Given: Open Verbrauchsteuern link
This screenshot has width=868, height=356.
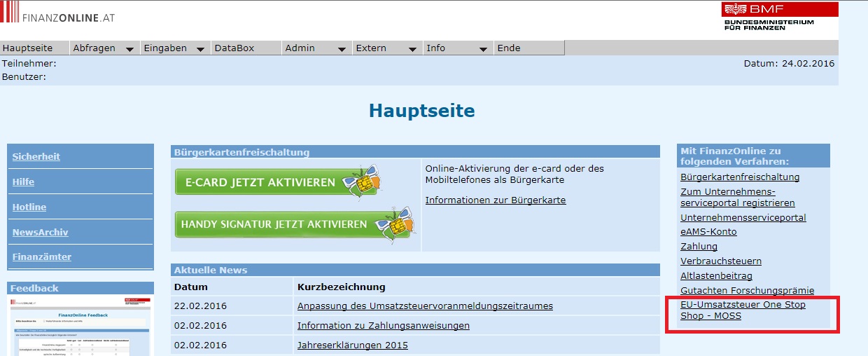Looking at the screenshot, I should [721, 261].
